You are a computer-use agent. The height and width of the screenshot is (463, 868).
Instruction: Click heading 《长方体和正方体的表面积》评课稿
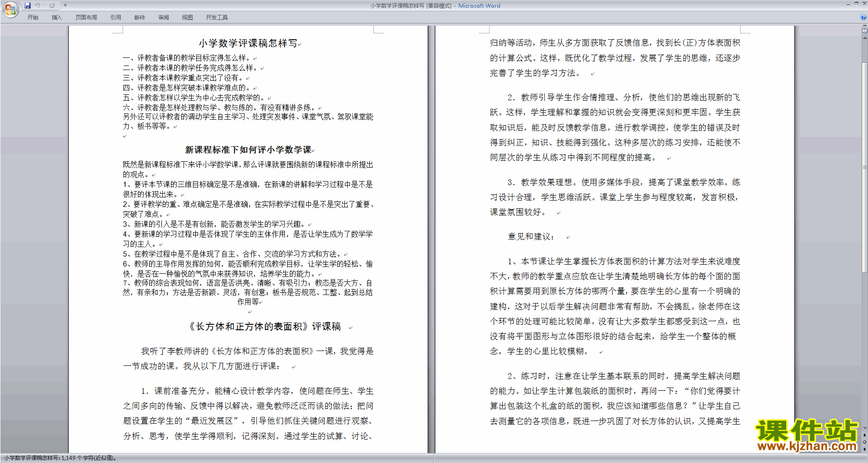tap(264, 327)
